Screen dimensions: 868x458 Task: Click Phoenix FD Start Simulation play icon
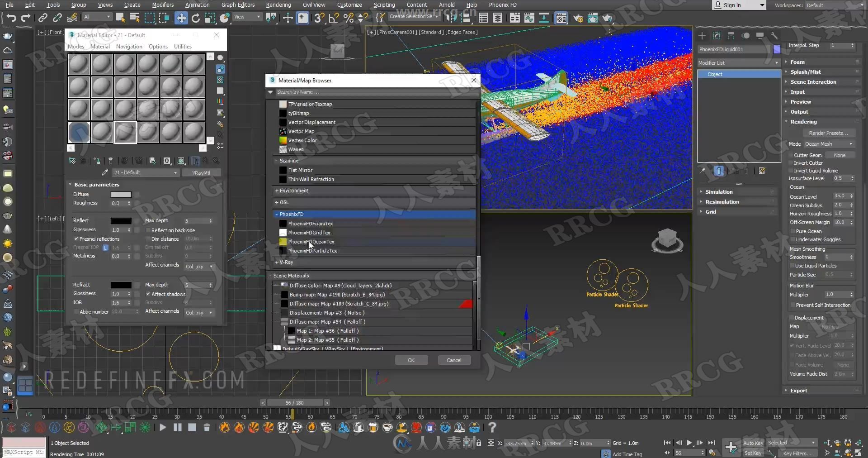tap(163, 427)
